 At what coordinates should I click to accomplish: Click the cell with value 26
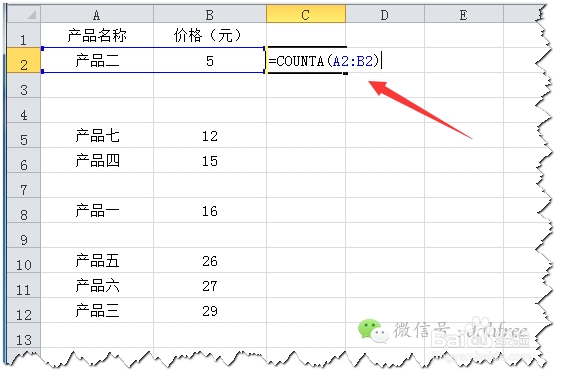tap(210, 261)
